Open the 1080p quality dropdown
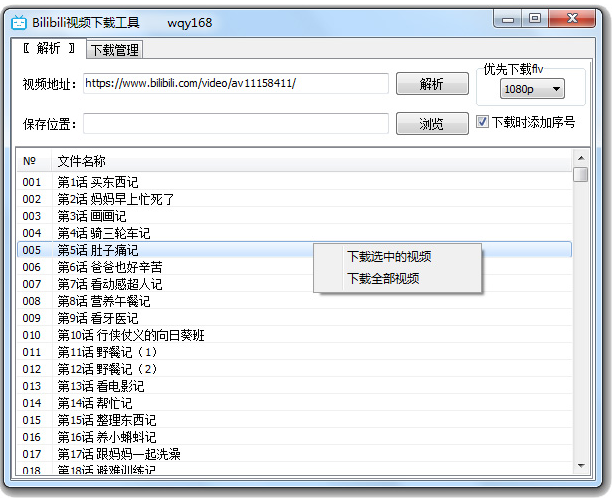 (532, 89)
